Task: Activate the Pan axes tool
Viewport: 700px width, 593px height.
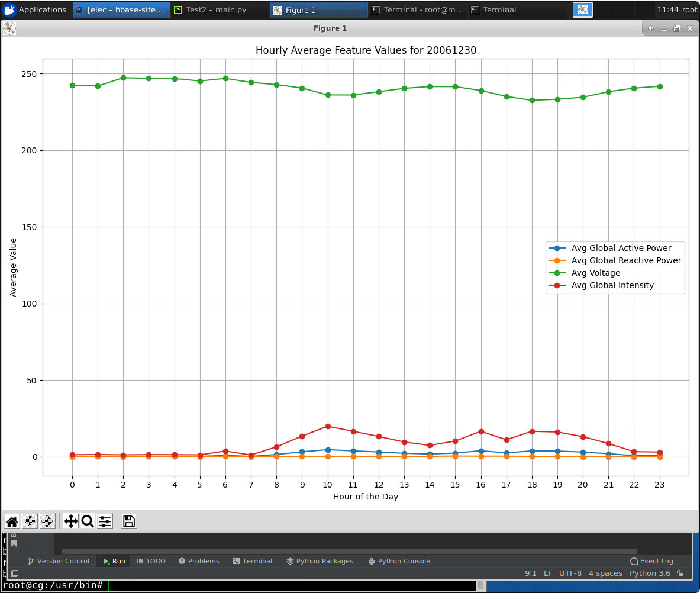Action: pos(70,521)
